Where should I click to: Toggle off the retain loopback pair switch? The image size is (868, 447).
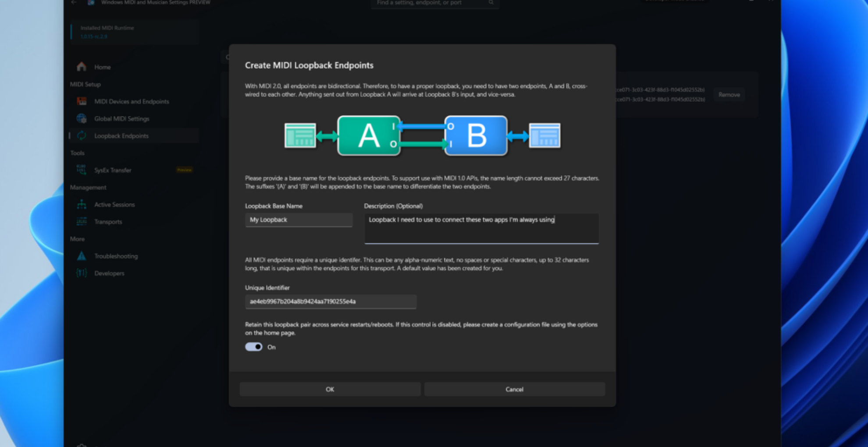click(253, 347)
